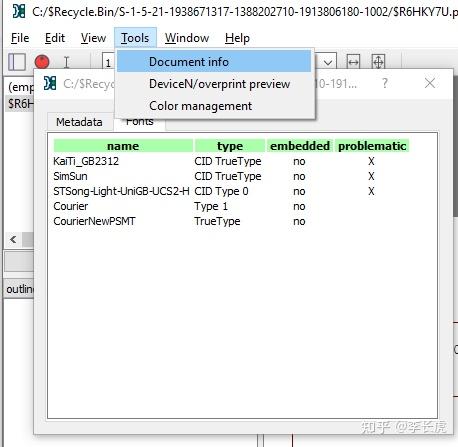Choose Color management menu entry
Screen dimensions: 458x447
pyautogui.click(x=214, y=106)
